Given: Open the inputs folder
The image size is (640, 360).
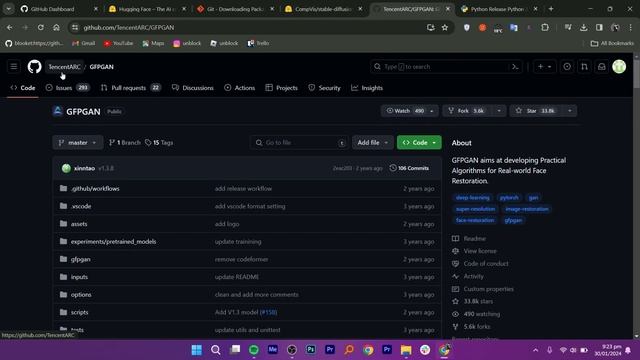Looking at the screenshot, I should 79,277.
